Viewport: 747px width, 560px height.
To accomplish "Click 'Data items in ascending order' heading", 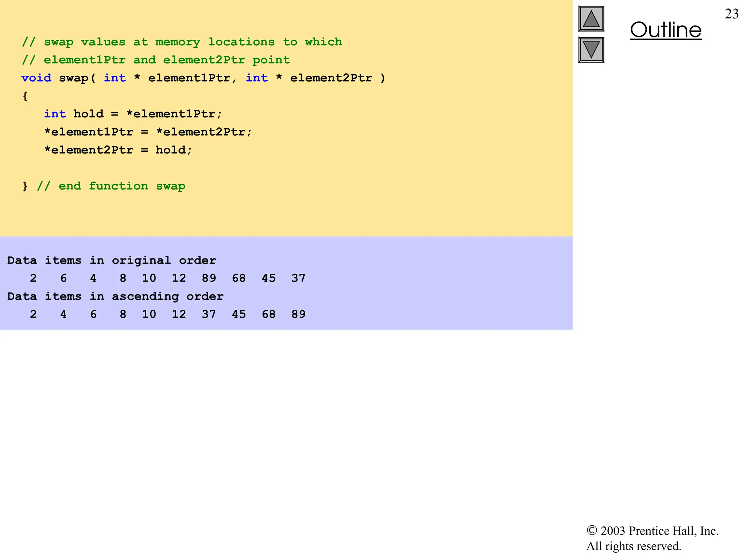I will click(115, 296).
